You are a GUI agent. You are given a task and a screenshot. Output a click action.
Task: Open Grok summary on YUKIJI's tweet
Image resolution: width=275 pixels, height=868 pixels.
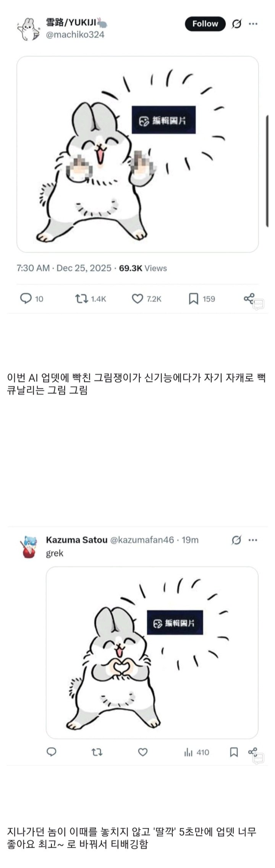(237, 23)
